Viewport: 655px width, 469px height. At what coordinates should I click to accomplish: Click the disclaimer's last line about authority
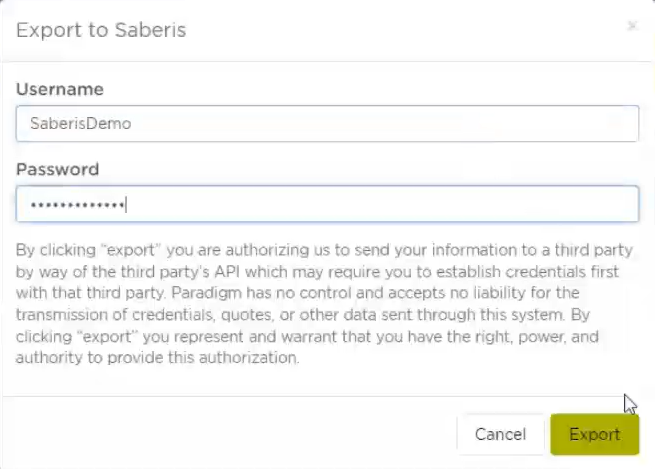(x=158, y=358)
